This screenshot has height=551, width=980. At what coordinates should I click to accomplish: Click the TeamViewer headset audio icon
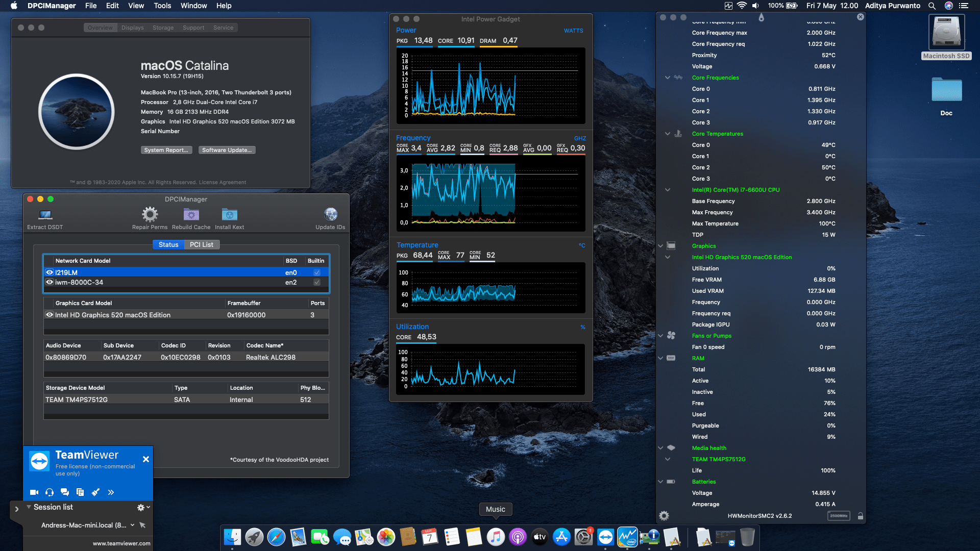tap(50, 492)
